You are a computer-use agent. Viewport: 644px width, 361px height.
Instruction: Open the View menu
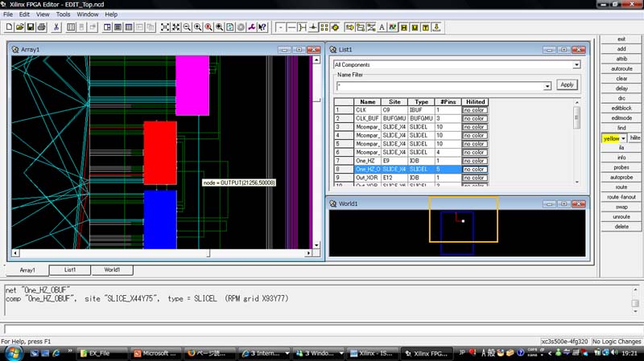43,14
